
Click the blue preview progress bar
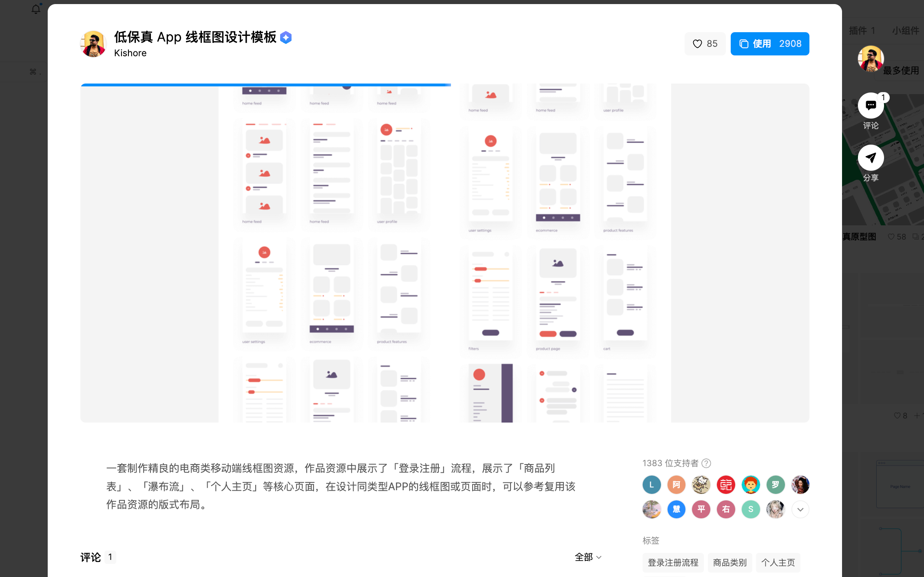[265, 85]
